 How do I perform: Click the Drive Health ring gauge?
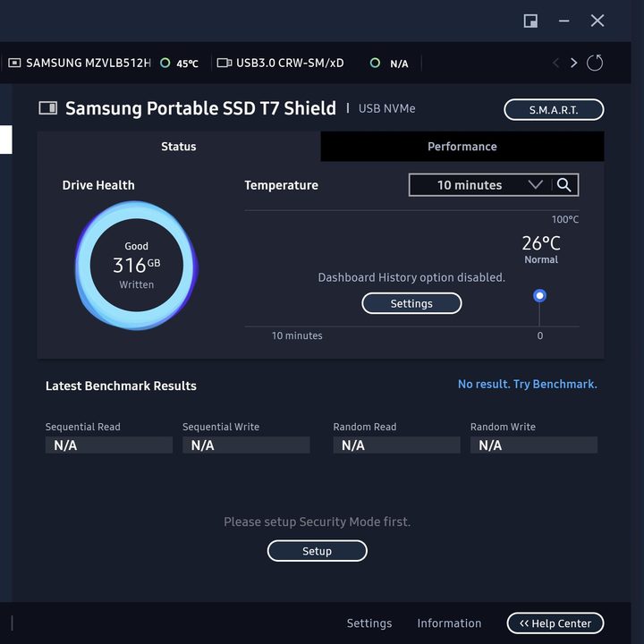pyautogui.click(x=136, y=266)
